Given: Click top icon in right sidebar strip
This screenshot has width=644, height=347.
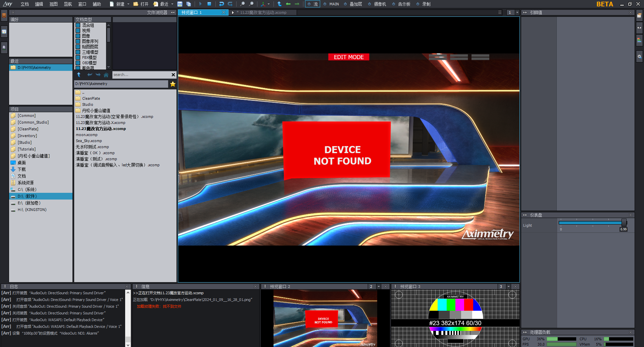Looking at the screenshot, I should pyautogui.click(x=639, y=15).
